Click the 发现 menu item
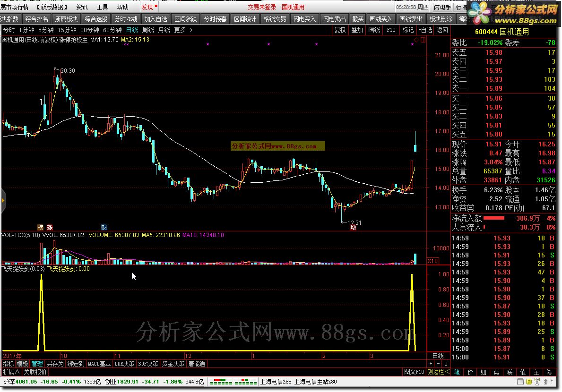The width and height of the screenshot is (562, 392). [147, 7]
